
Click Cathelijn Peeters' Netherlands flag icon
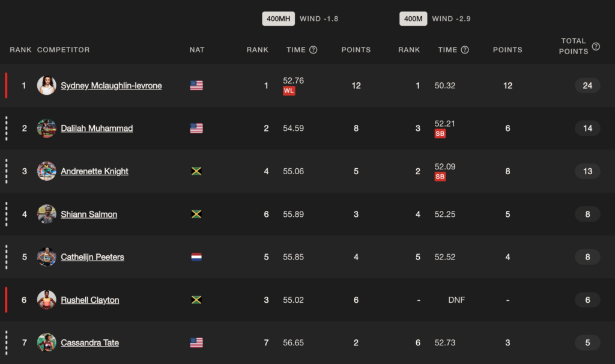click(196, 257)
